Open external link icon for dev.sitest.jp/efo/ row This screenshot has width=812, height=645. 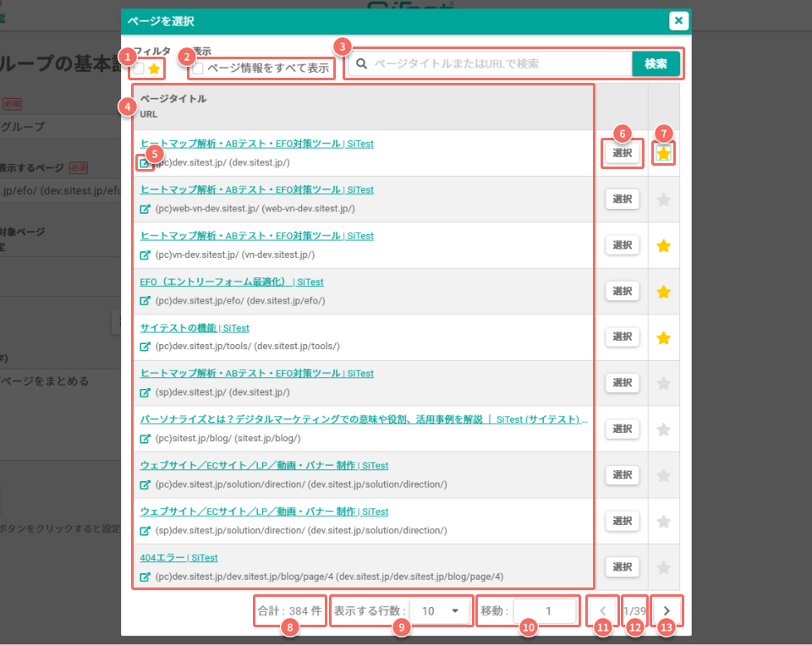[145, 301]
